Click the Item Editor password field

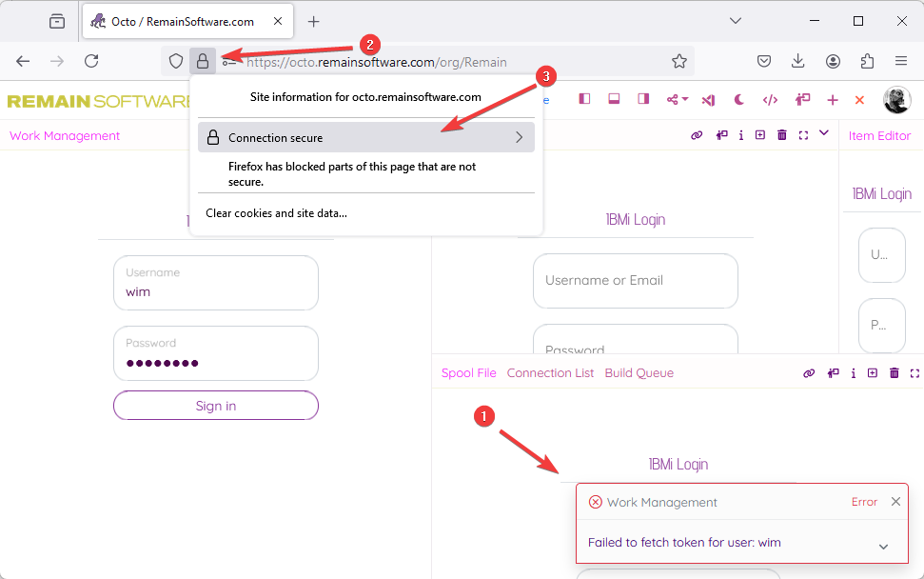pos(881,326)
